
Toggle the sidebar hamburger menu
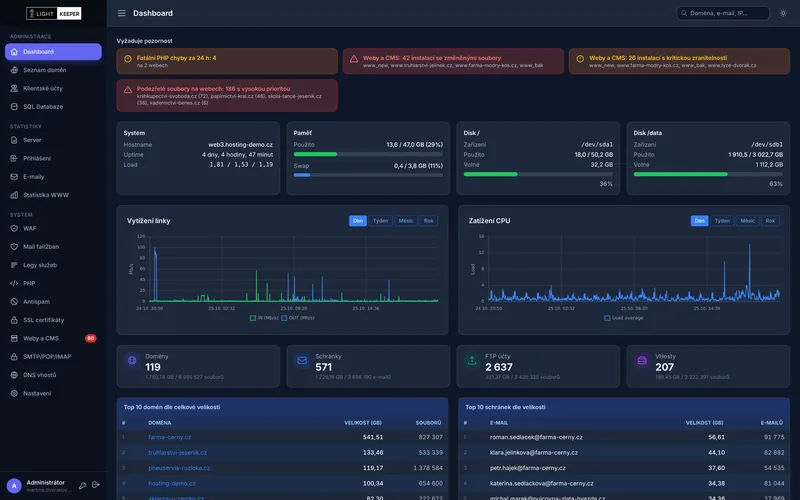pos(121,13)
